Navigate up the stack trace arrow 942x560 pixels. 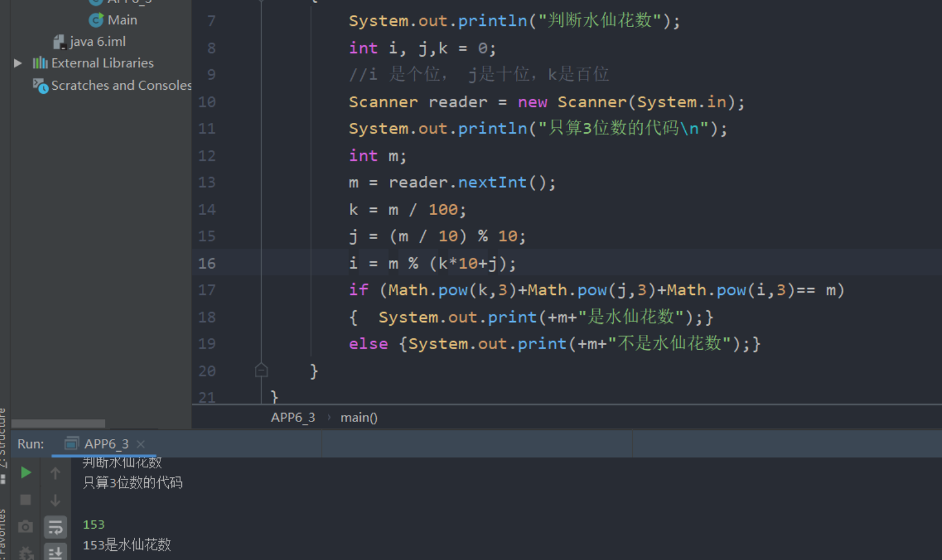point(55,473)
